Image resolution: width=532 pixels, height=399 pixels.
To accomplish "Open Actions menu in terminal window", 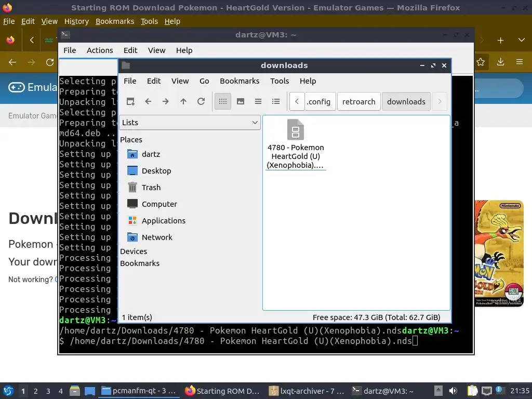I will pos(100,50).
